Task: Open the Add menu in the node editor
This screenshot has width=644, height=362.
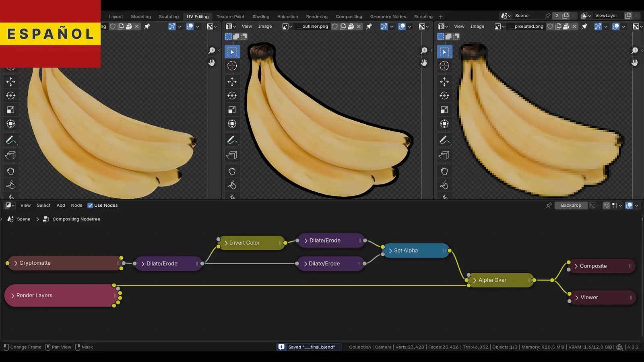Action: coord(61,206)
